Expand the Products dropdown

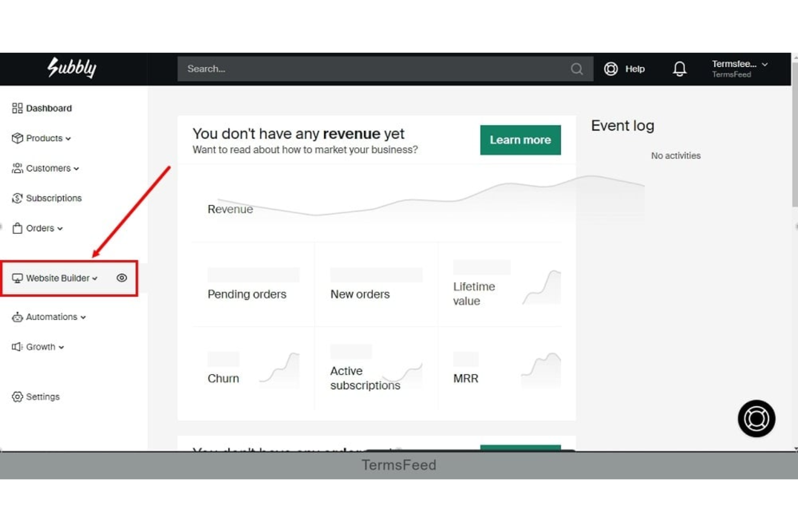pyautogui.click(x=68, y=139)
